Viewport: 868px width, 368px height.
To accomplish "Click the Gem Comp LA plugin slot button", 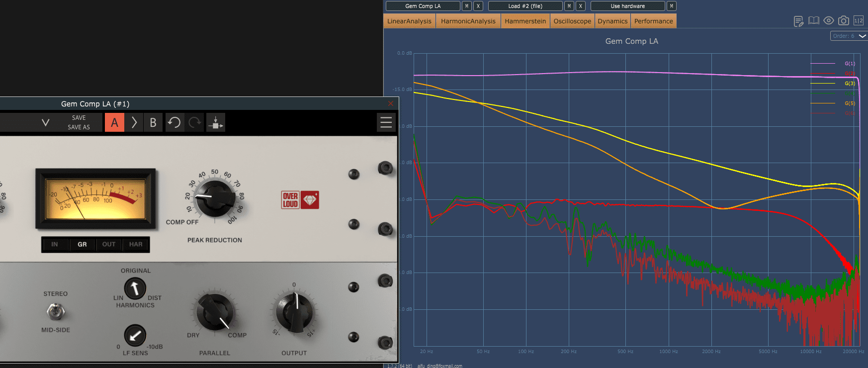I will pyautogui.click(x=423, y=6).
